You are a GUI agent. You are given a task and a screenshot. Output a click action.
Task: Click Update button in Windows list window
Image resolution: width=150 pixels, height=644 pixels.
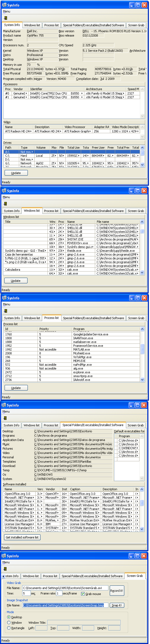click(x=16, y=281)
